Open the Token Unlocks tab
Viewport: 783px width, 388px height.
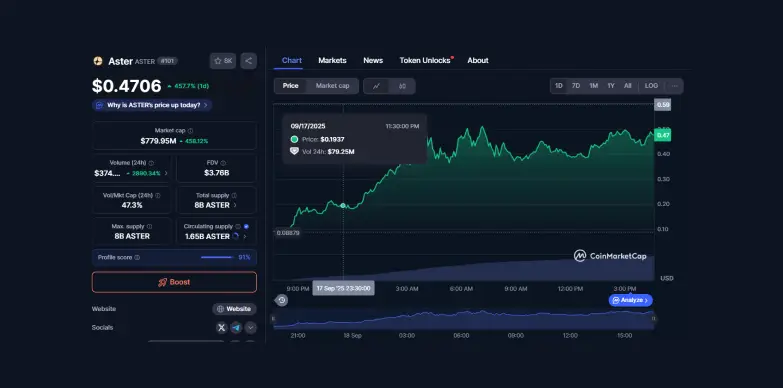425,60
